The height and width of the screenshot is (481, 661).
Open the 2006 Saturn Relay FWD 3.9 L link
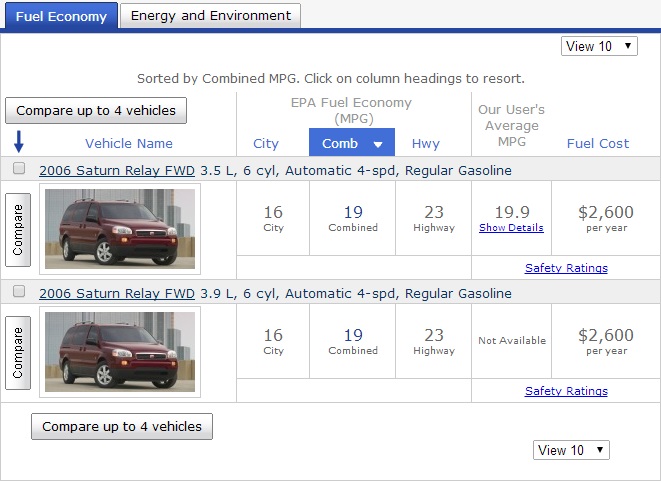click(x=117, y=294)
